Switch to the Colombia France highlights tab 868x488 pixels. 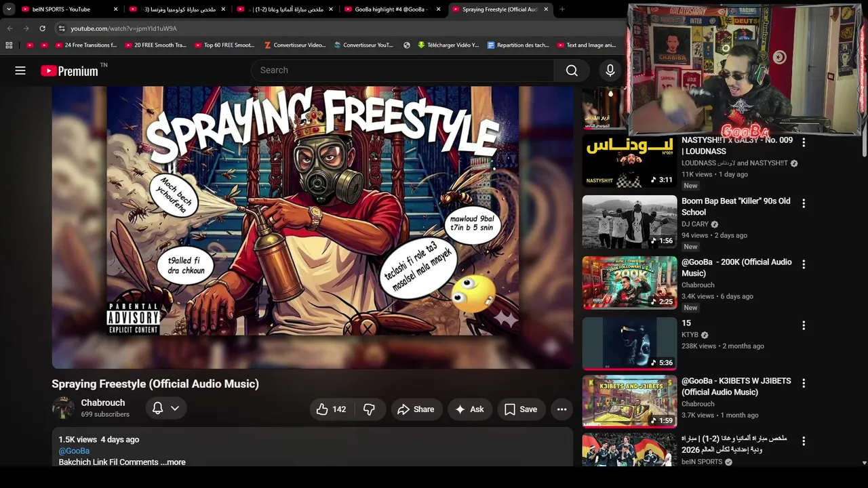176,9
